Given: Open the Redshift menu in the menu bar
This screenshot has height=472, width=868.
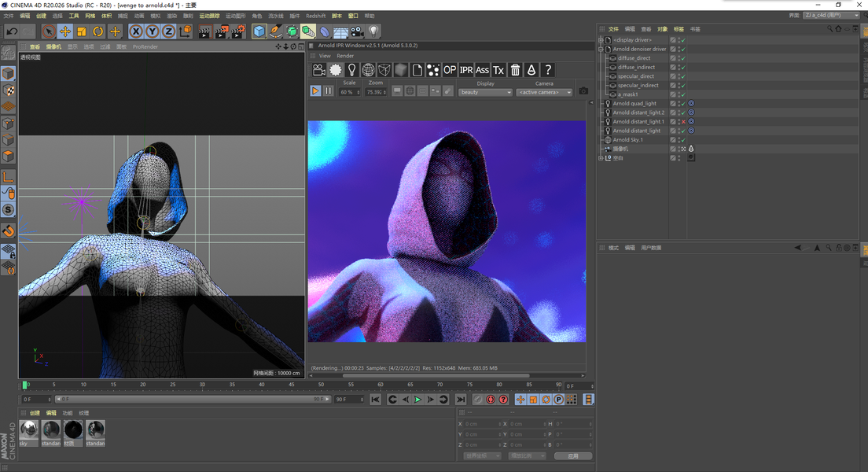Looking at the screenshot, I should [x=315, y=16].
